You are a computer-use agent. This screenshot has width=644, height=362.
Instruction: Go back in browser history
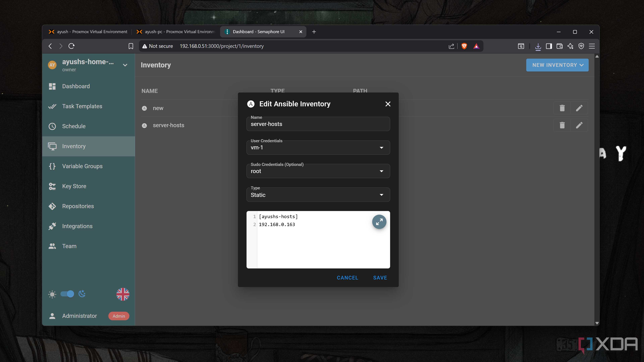50,46
